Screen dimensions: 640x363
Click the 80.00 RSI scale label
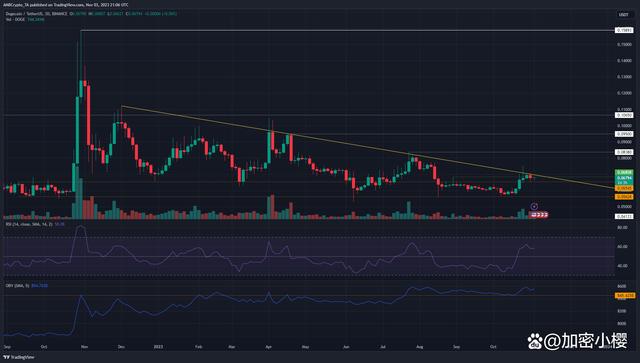click(x=622, y=227)
